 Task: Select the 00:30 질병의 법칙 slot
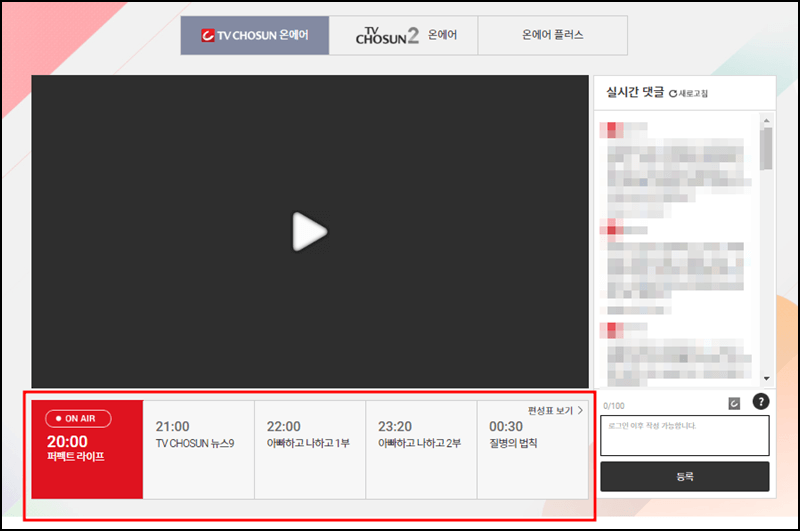tap(532, 449)
